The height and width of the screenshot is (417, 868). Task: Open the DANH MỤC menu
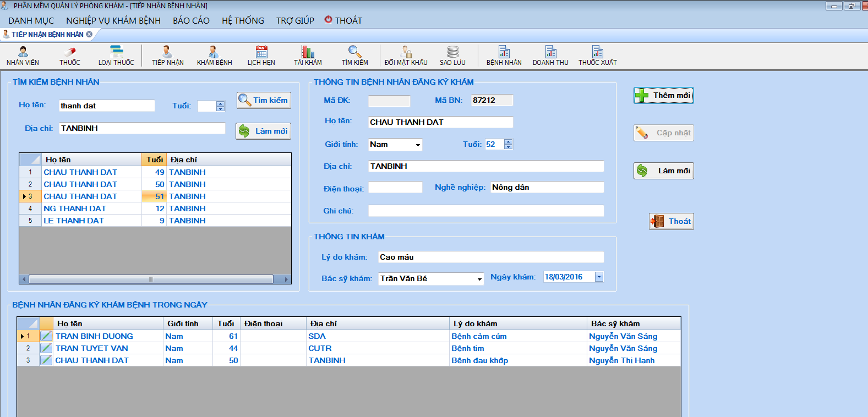[x=31, y=20]
